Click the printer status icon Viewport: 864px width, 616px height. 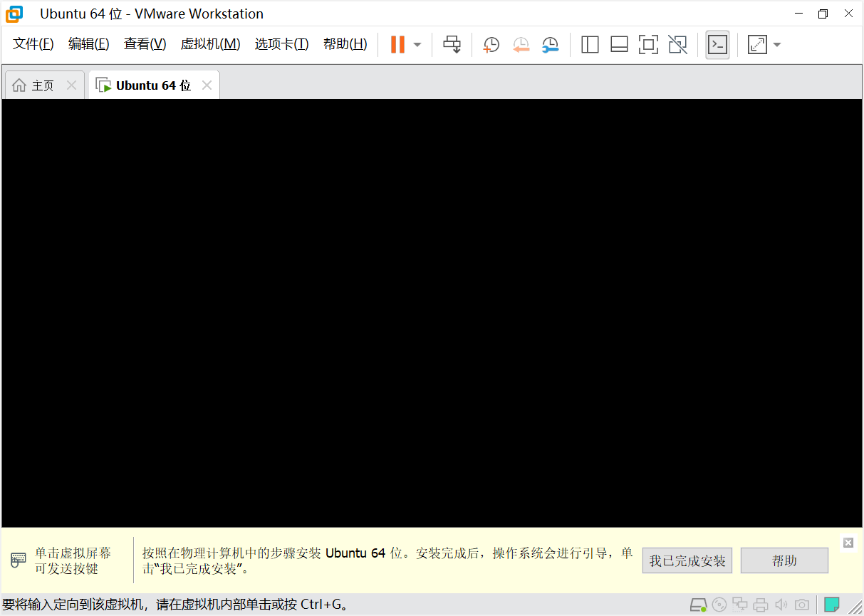[761, 605]
